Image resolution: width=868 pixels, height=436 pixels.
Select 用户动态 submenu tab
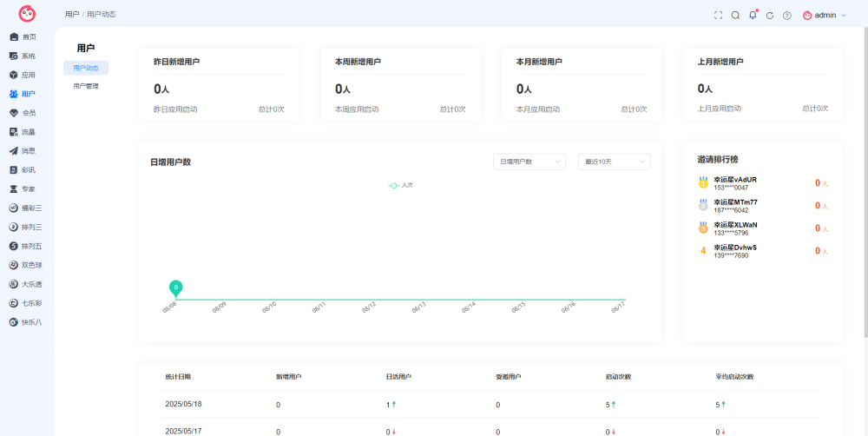coord(86,68)
